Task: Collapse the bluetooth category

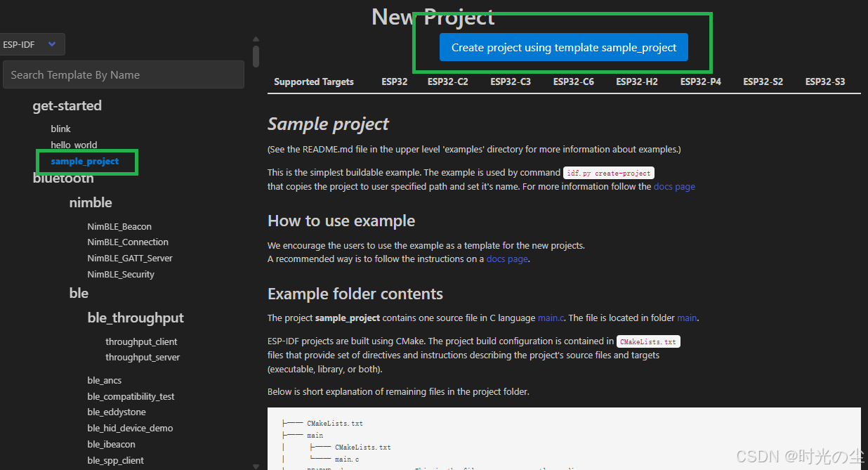Action: pos(63,178)
